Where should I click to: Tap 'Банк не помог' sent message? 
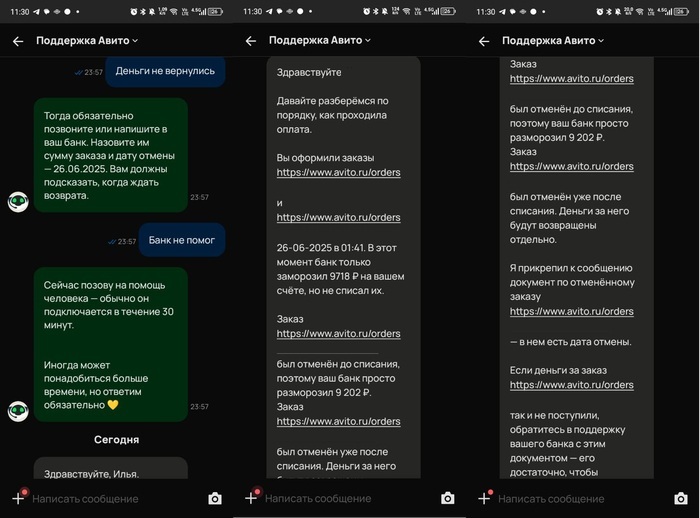pyautogui.click(x=182, y=240)
